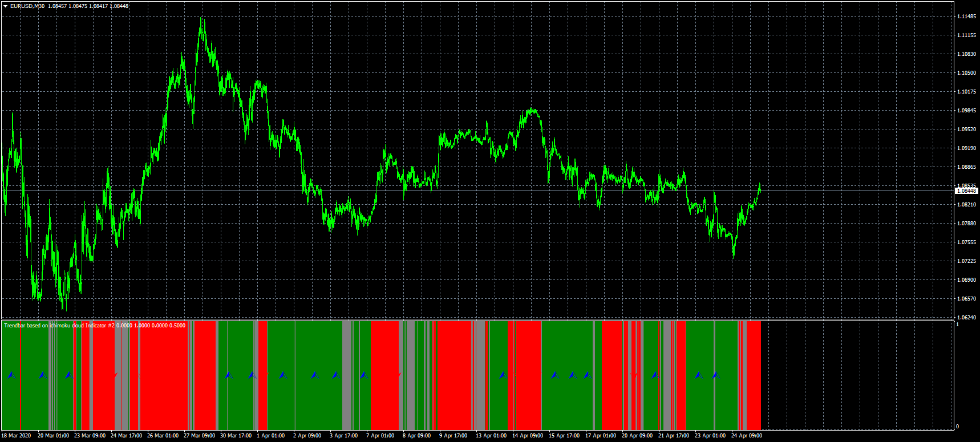This screenshot has height=442, width=980.
Task: Click the 18 Mar 2020 date label
Action: tap(16, 436)
